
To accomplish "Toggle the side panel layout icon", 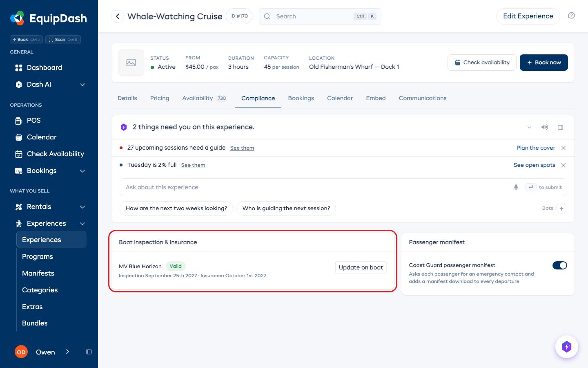I will [x=560, y=127].
